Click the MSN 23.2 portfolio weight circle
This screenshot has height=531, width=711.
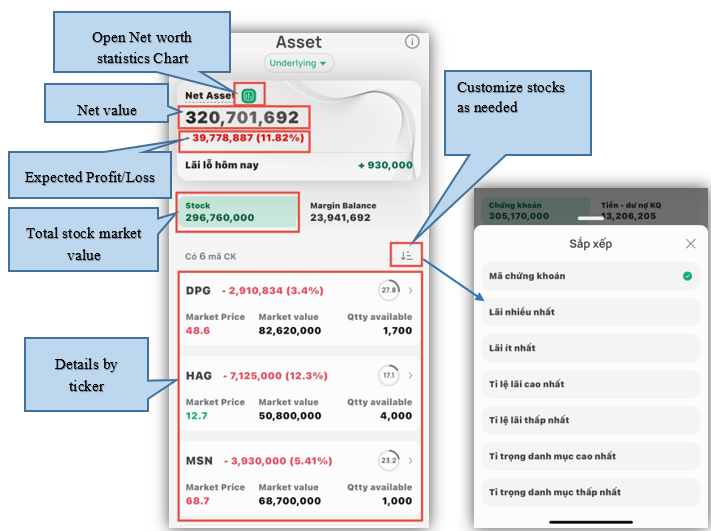(388, 461)
